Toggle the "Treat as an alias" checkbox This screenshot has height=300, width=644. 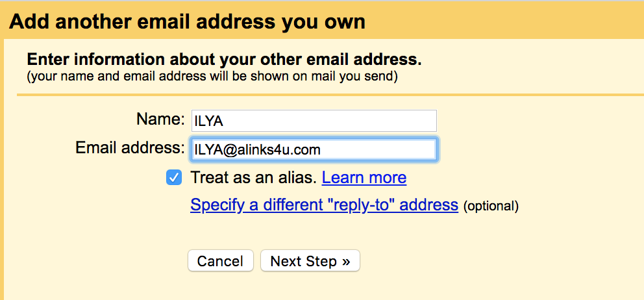pos(174,178)
